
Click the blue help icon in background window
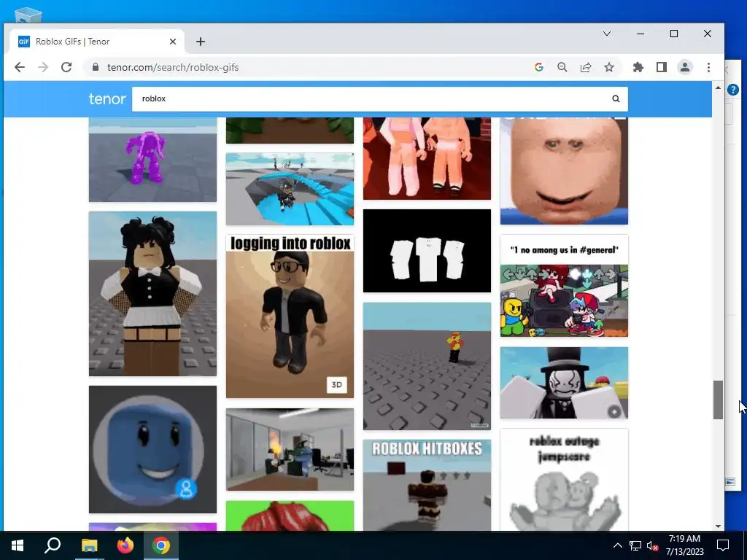click(733, 89)
